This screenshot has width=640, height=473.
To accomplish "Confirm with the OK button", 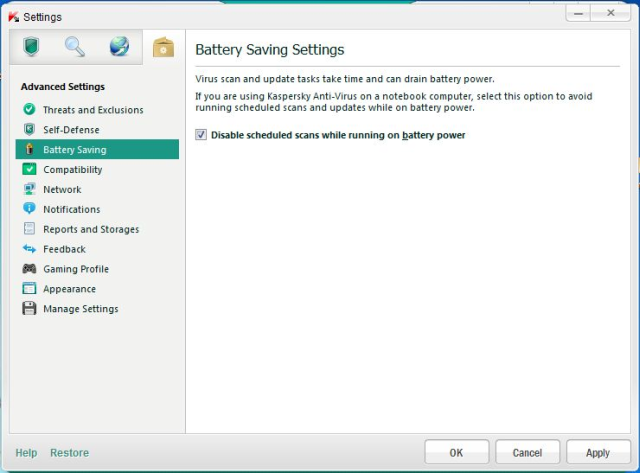I will point(456,452).
